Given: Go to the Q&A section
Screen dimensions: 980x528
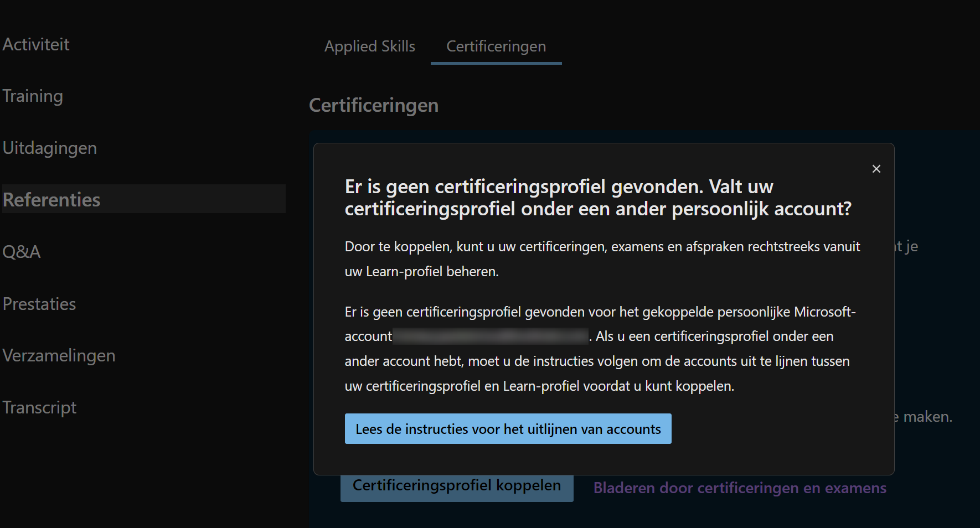Looking at the screenshot, I should (x=22, y=251).
